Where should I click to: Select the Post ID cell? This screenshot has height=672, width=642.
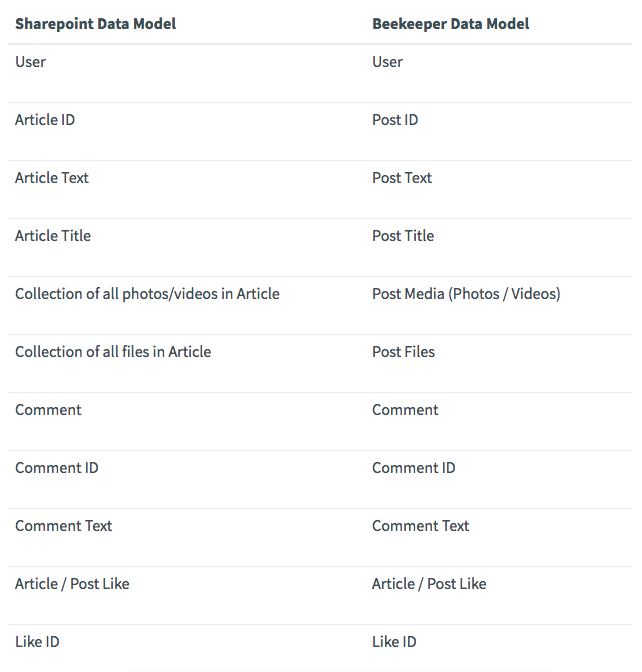point(395,120)
